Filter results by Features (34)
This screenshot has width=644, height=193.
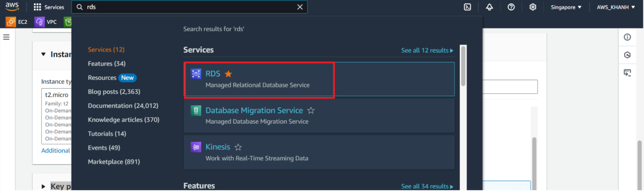click(x=107, y=64)
